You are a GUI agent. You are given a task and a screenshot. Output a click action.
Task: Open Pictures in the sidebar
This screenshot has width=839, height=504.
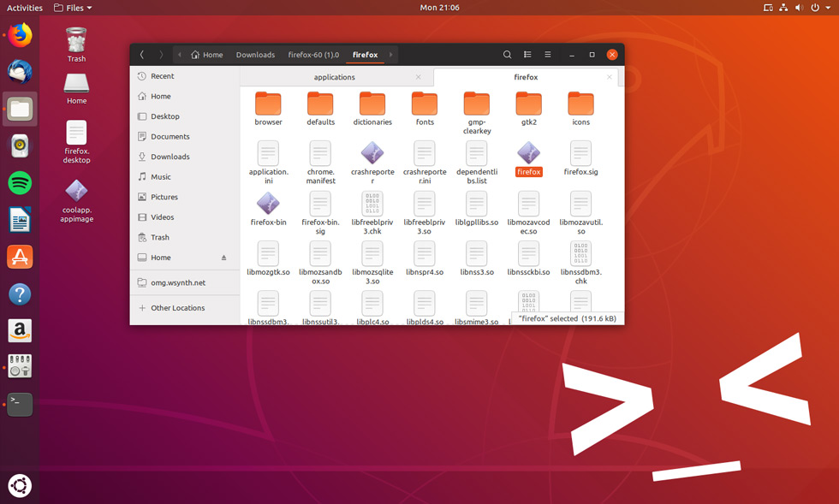coord(185,197)
